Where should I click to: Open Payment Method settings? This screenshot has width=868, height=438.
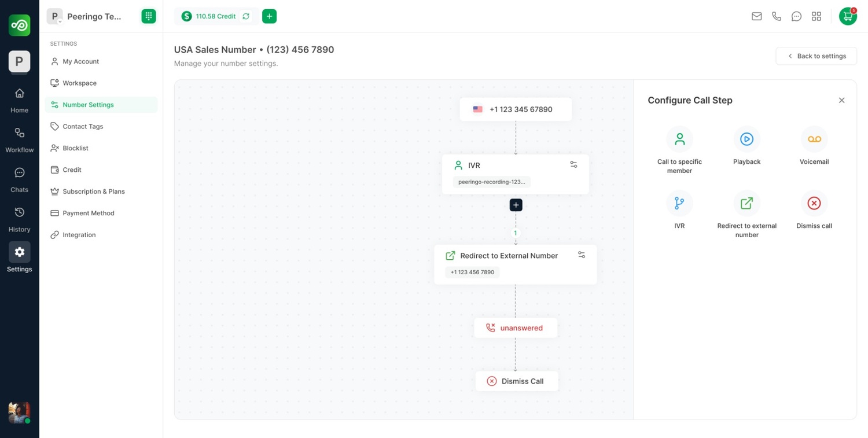pos(101,213)
